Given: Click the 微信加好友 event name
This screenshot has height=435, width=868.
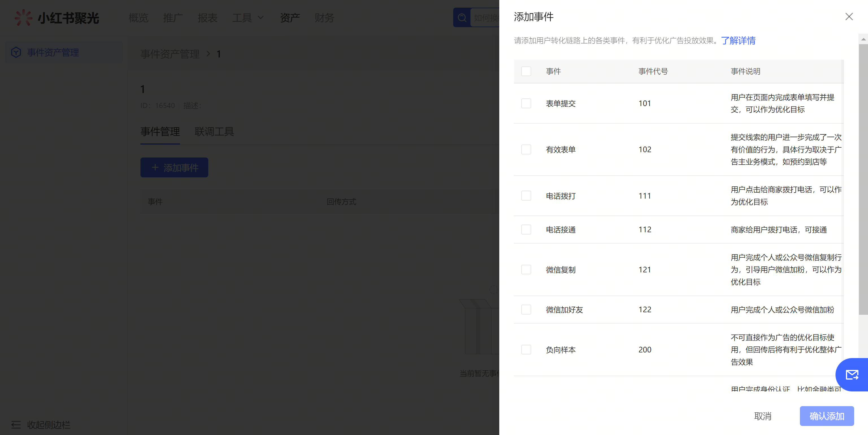Looking at the screenshot, I should pos(565,309).
